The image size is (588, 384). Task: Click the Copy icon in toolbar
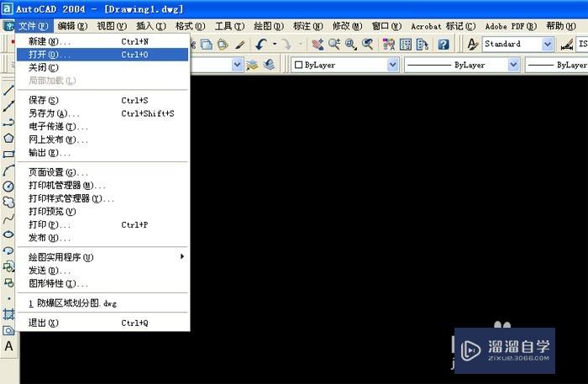(x=207, y=45)
